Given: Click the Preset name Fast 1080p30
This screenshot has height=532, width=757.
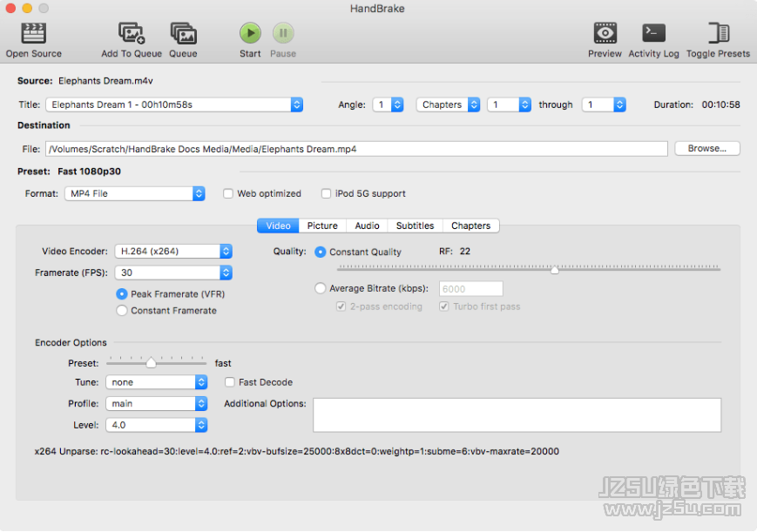Looking at the screenshot, I should pos(90,172).
